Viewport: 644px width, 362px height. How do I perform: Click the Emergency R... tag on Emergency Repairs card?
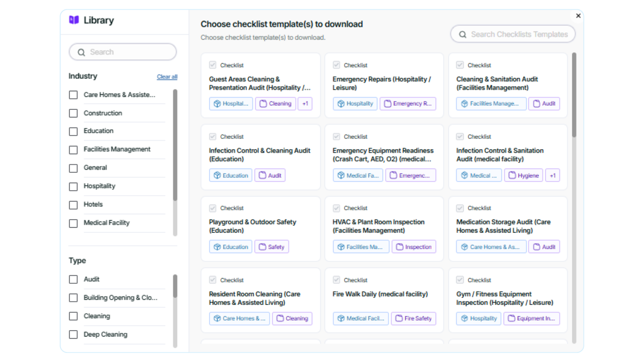pyautogui.click(x=408, y=104)
